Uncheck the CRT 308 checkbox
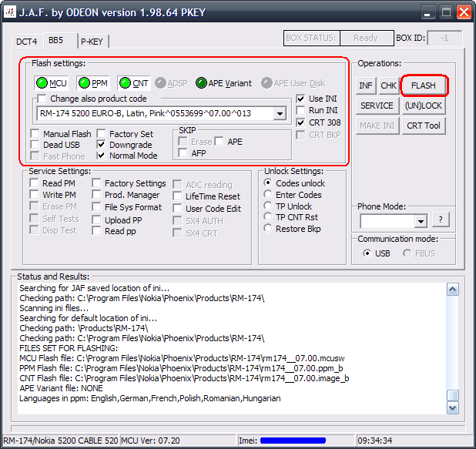476x449 pixels. click(x=300, y=122)
